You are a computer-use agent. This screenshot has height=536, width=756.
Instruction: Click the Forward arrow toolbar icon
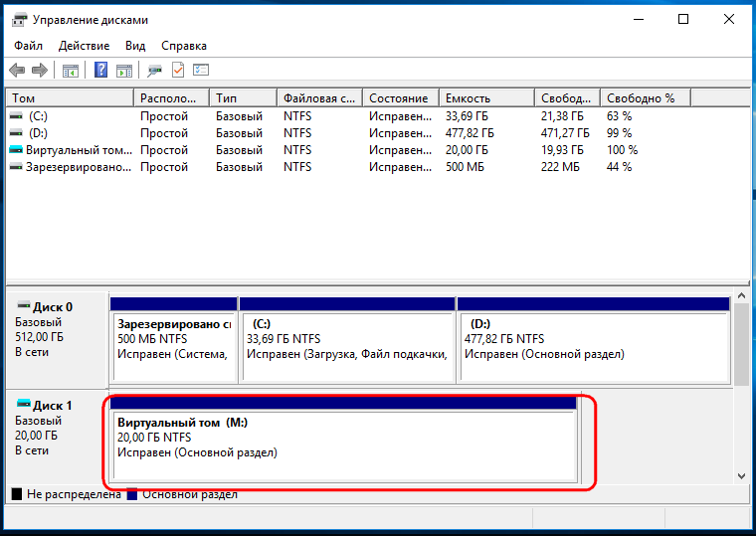pos(40,71)
